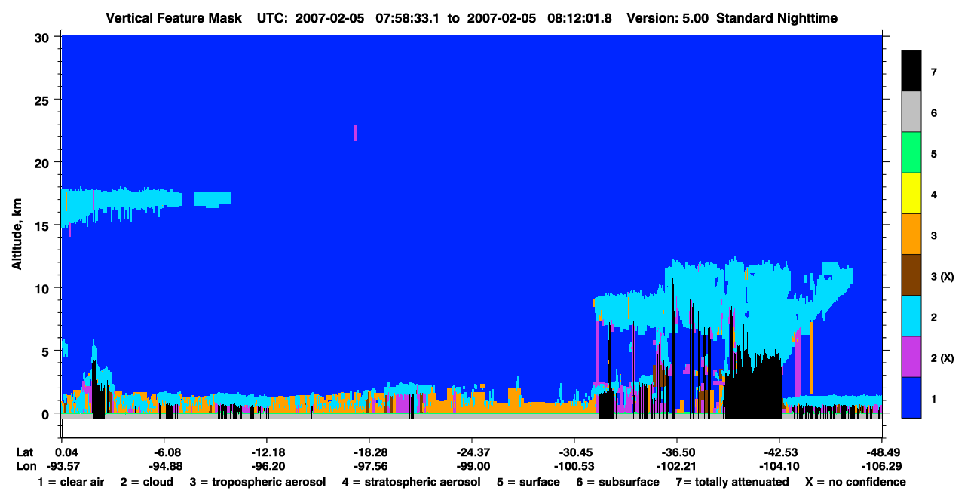Screen dimensions: 980x503
Task: Click latitude value -48.49
Action: [882, 452]
